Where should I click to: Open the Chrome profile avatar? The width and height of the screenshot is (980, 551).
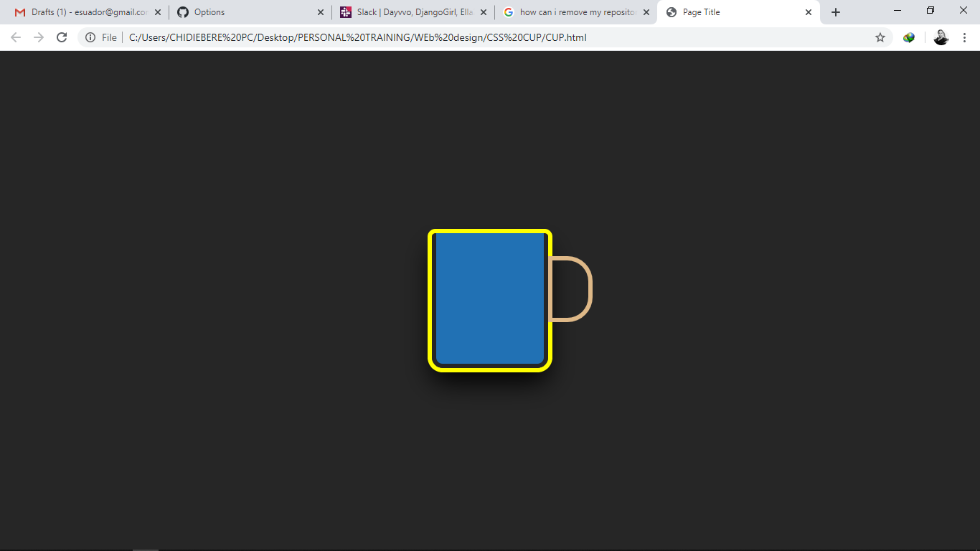coord(941,37)
